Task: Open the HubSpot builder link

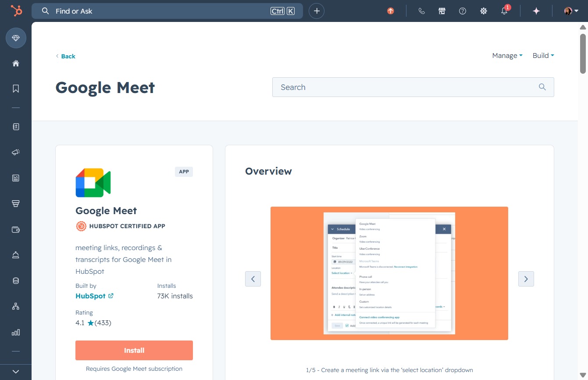Action: (94, 296)
